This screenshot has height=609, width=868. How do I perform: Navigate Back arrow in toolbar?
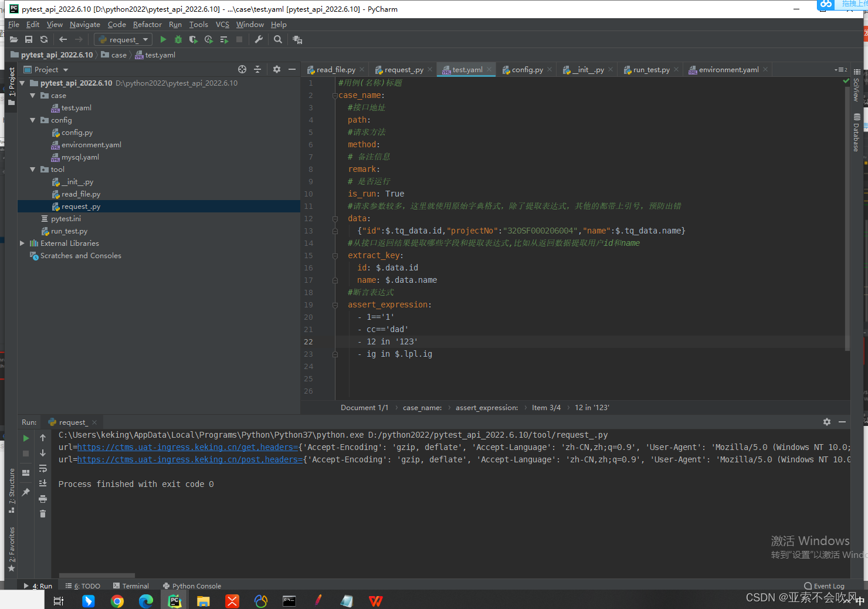coord(63,39)
